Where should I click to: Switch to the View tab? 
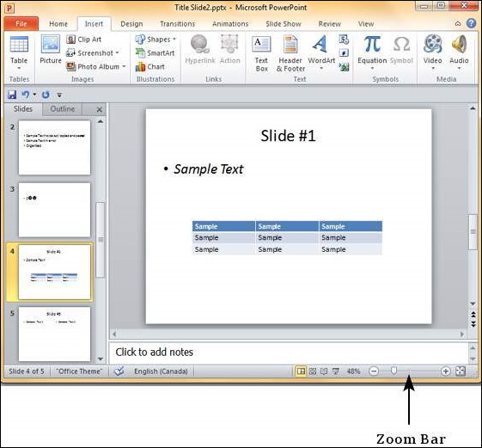[x=366, y=24]
